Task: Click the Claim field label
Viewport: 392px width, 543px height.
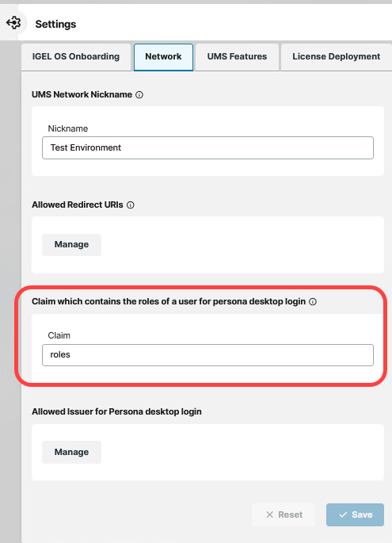Action: 59,335
